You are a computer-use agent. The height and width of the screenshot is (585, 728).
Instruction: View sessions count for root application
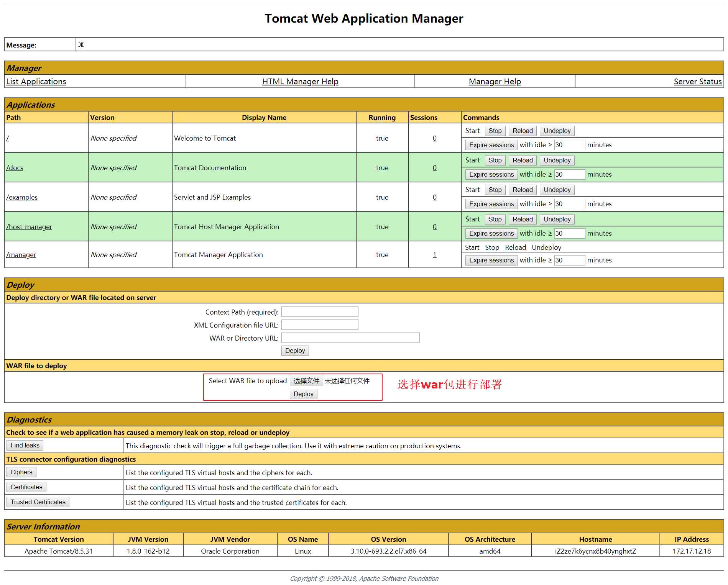pyautogui.click(x=434, y=138)
